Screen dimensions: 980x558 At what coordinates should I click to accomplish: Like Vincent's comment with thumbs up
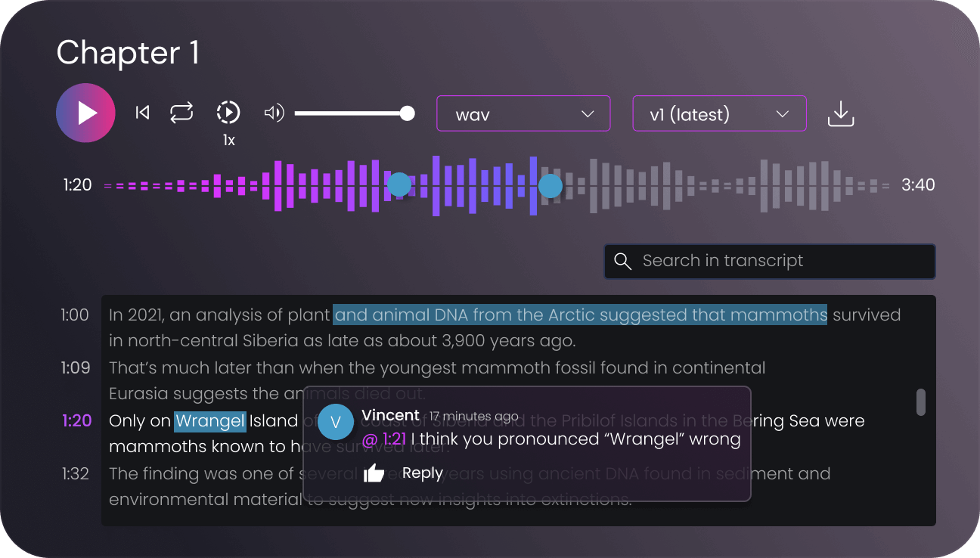click(374, 473)
